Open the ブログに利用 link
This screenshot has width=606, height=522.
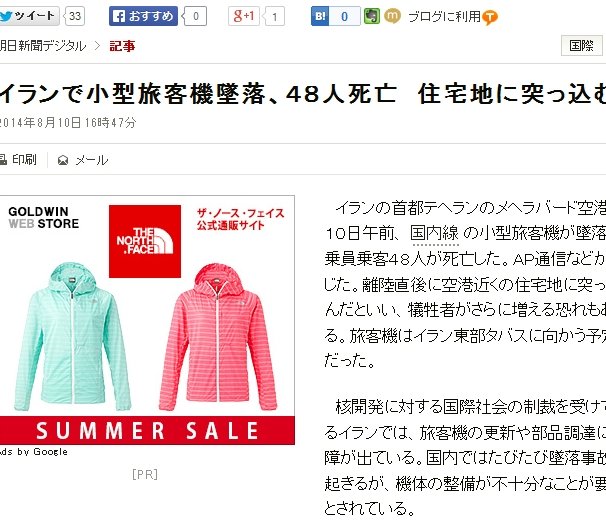point(444,17)
